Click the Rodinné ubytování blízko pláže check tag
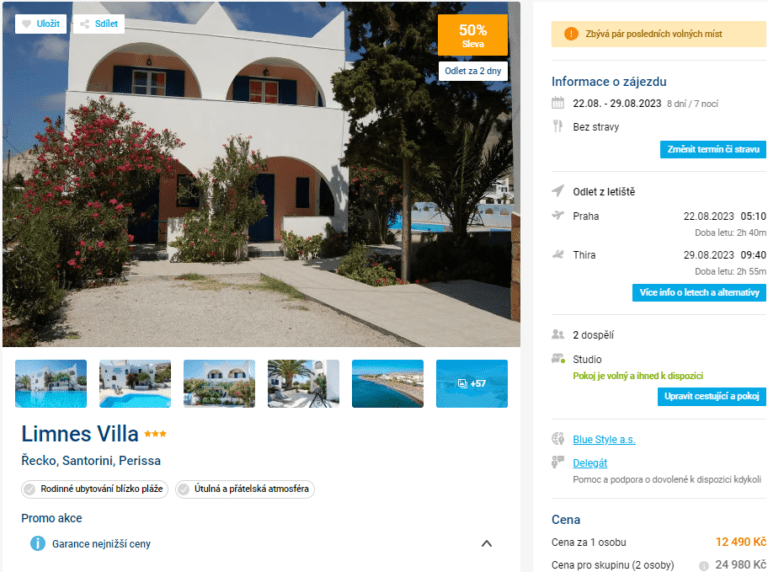This screenshot has width=768, height=572. pyautogui.click(x=95, y=489)
